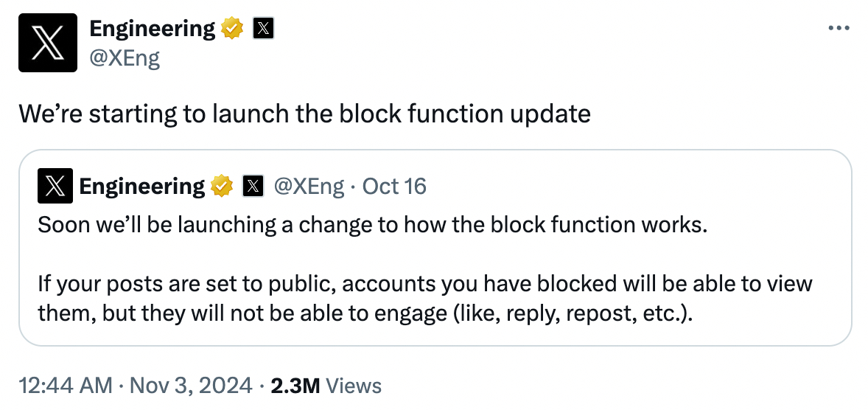
Task: Click the Views label
Action: click(x=354, y=385)
